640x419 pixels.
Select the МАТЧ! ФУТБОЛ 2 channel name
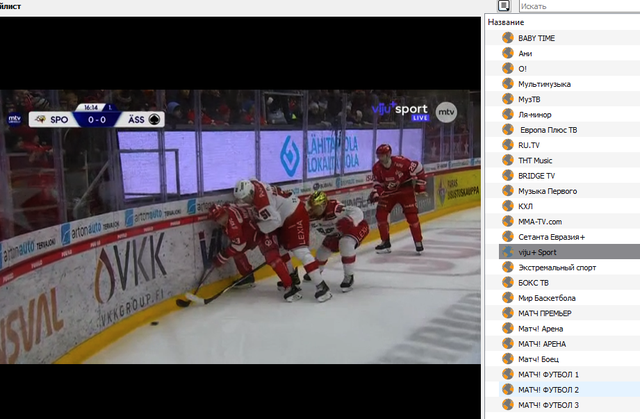[548, 390]
